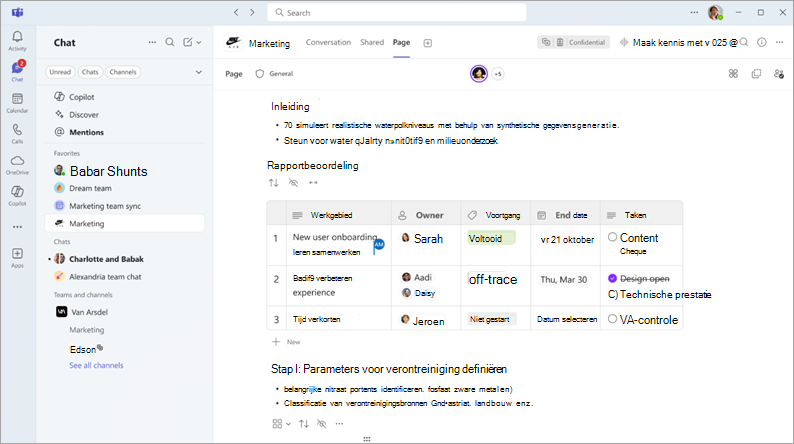Screen dimensions: 794x444
Task: Open Calls in the left rail
Action: [17, 134]
